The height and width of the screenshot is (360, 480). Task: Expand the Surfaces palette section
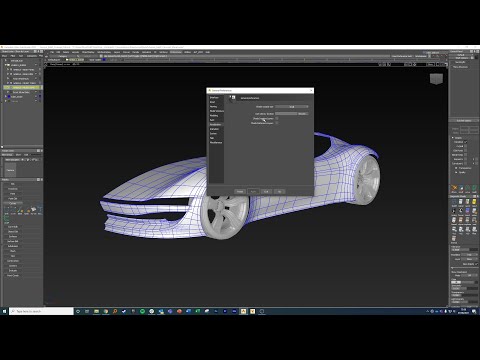[x=13, y=236]
